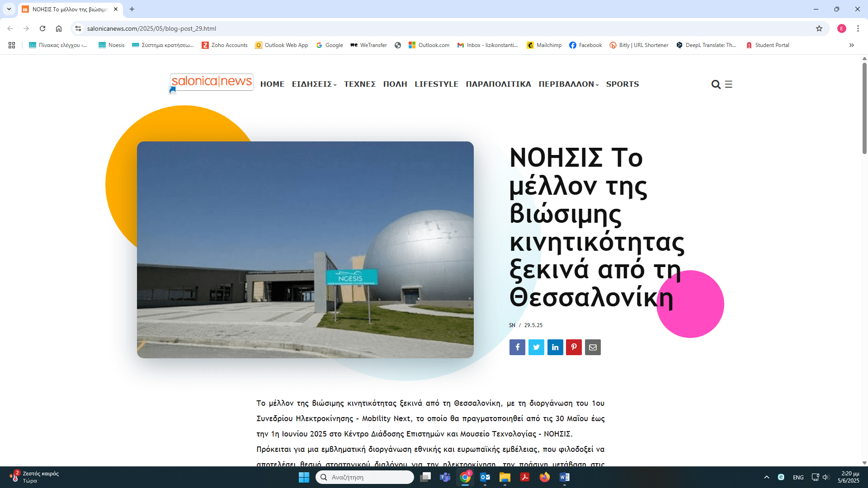Screen dimensions: 868x488
Task: Pin article with Pinterest icon
Action: click(574, 347)
